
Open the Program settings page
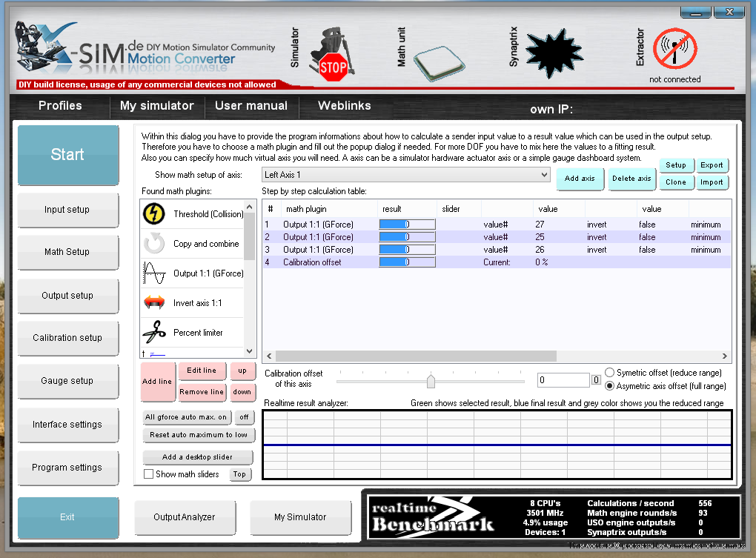click(x=67, y=468)
